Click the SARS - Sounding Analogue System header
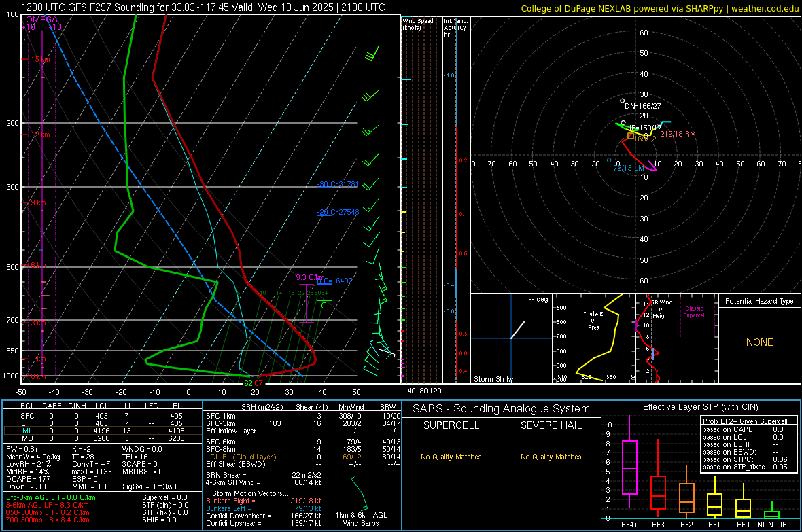This screenshot has height=532, width=802. 502,409
